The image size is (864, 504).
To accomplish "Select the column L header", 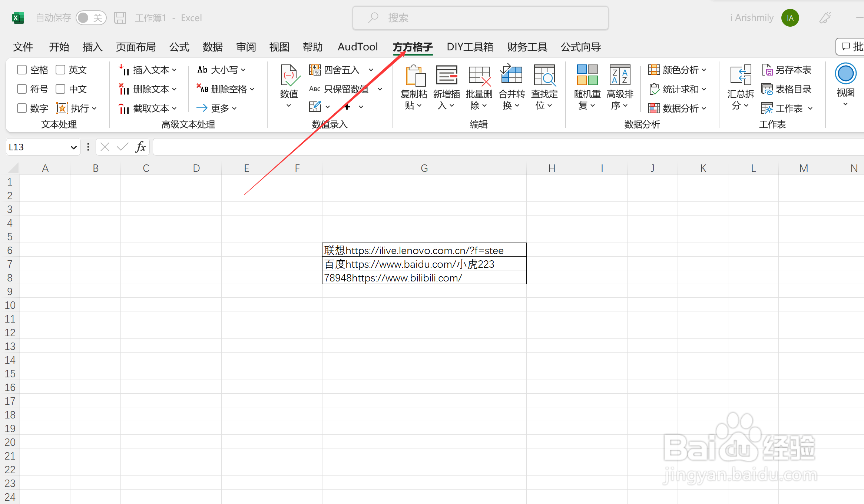I will [753, 168].
